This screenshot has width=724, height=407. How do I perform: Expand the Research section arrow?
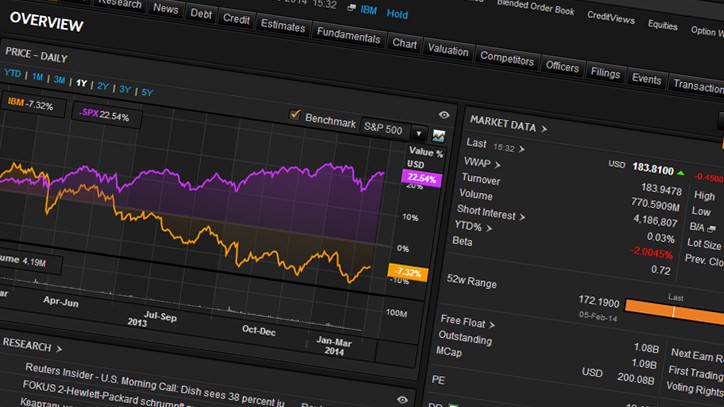[59, 349]
